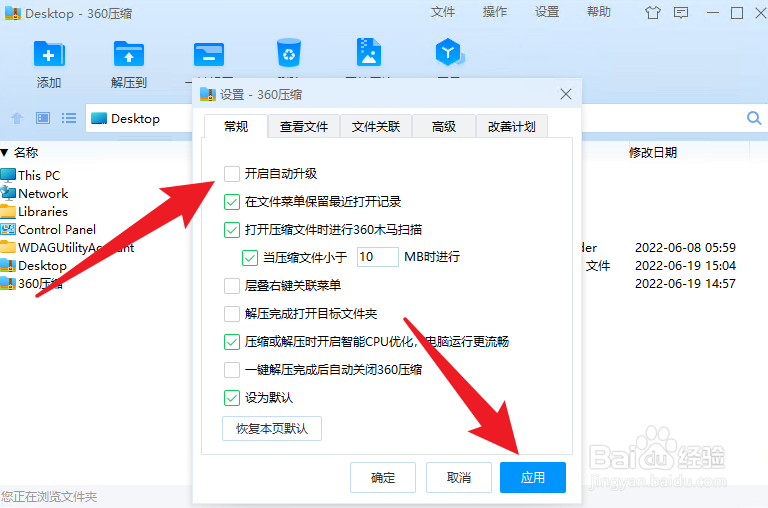Viewport: 768px width, 508px height.
Task: Enable 一键解压完成后自动关闭360压缩 checkbox
Action: click(x=232, y=370)
